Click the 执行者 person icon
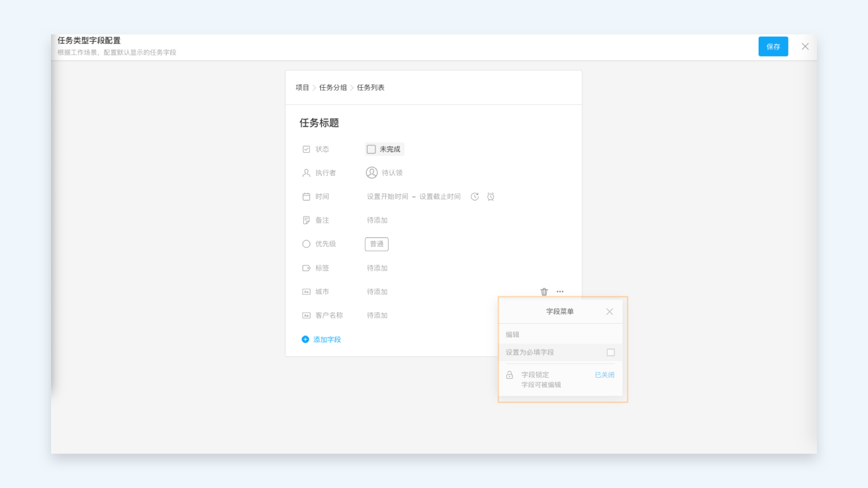Viewport: 868px width, 488px height. pos(306,173)
